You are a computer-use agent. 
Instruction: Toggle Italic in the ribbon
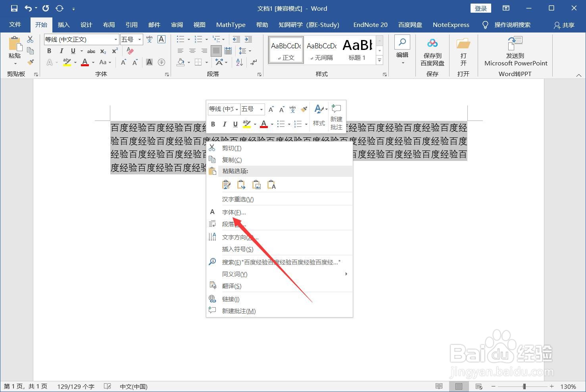61,51
